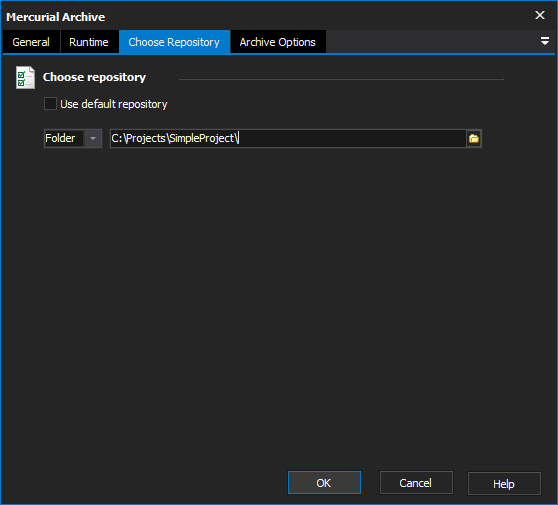Image resolution: width=558 pixels, height=505 pixels.
Task: Open the Archive Options tab
Action: pyautogui.click(x=278, y=42)
